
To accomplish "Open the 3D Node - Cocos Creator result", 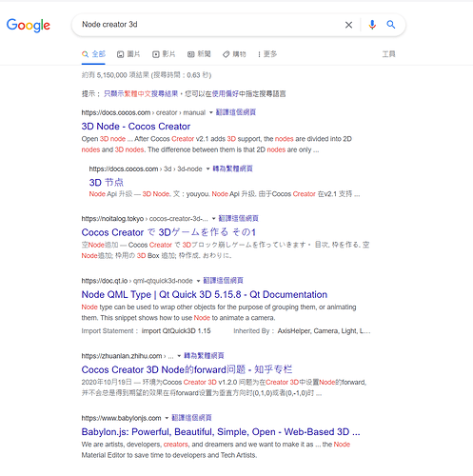I will click(136, 127).
